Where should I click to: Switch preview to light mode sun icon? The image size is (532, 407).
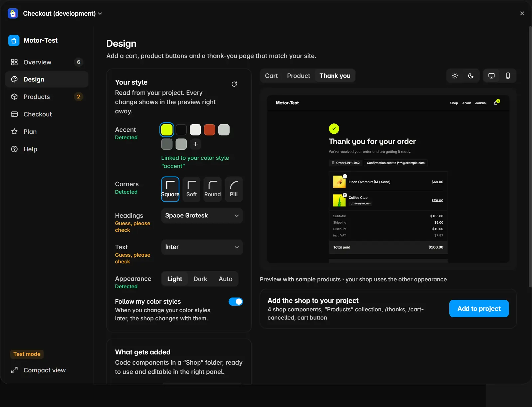(455, 76)
